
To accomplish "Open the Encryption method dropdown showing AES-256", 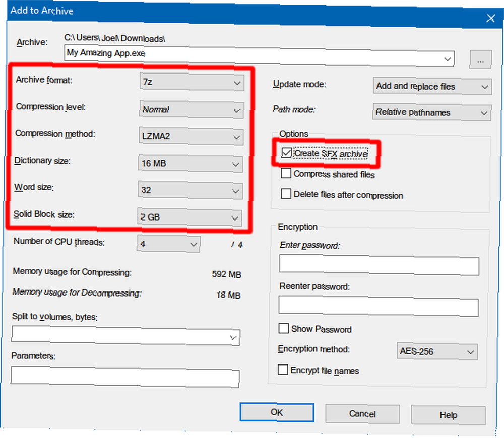I will 437,351.
